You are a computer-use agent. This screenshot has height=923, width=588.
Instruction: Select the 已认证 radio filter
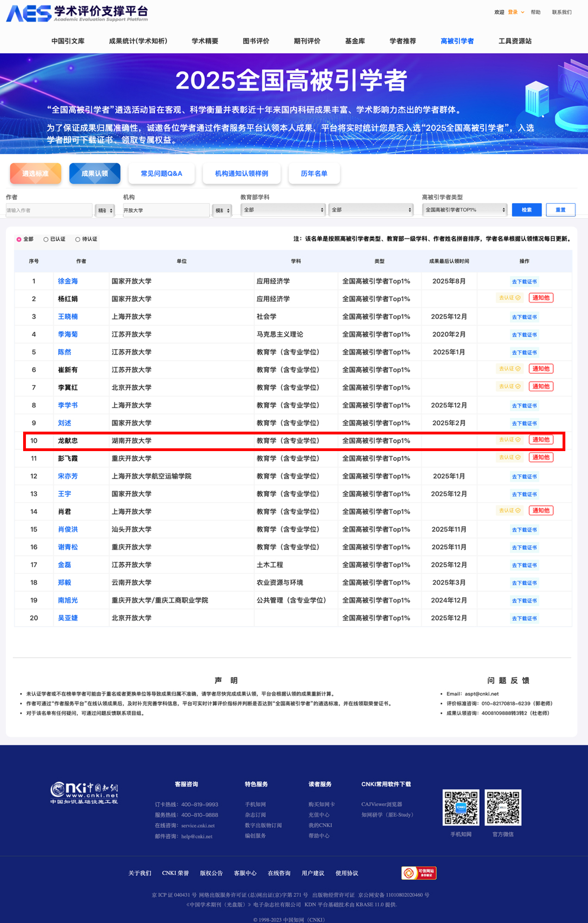[46, 239]
